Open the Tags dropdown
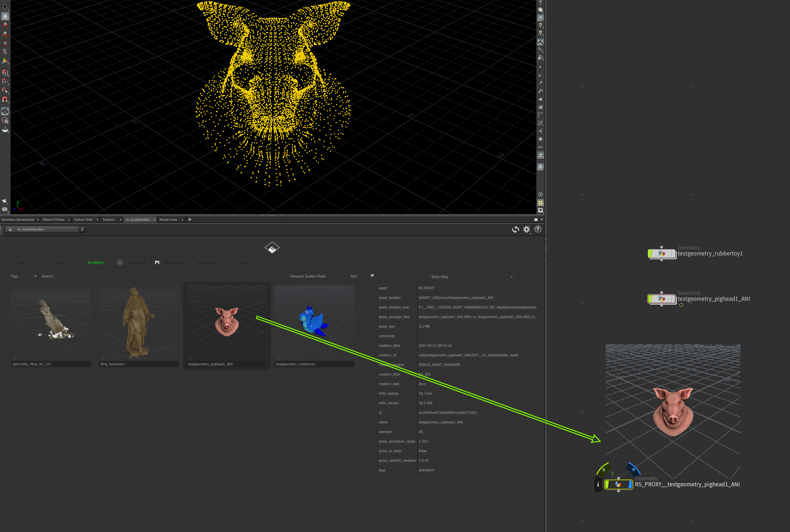 [23, 276]
